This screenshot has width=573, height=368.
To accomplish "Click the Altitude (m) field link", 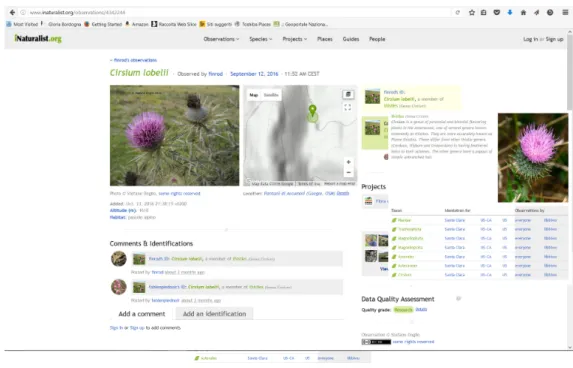I will tap(123, 210).
